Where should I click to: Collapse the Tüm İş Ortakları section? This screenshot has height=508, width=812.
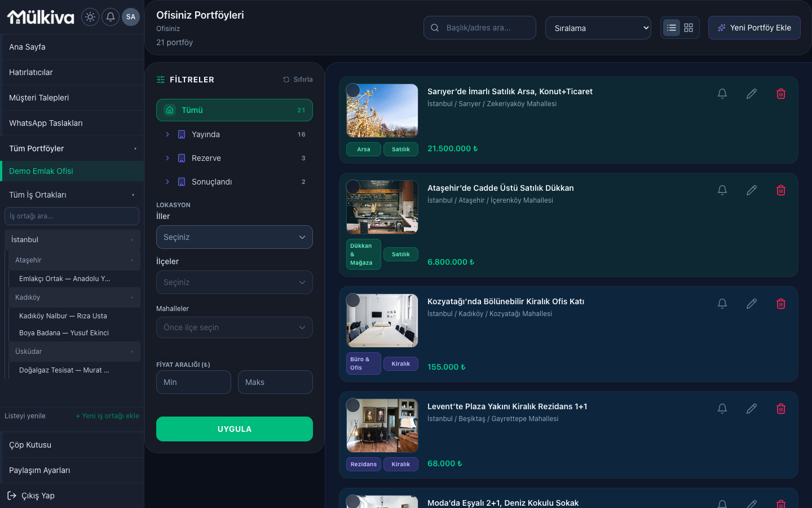tap(133, 195)
